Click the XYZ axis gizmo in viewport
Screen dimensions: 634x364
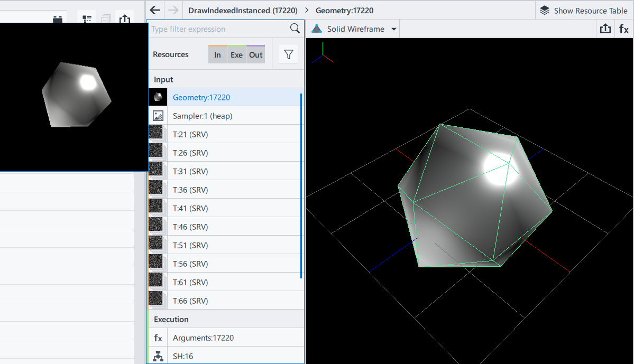[x=323, y=54]
